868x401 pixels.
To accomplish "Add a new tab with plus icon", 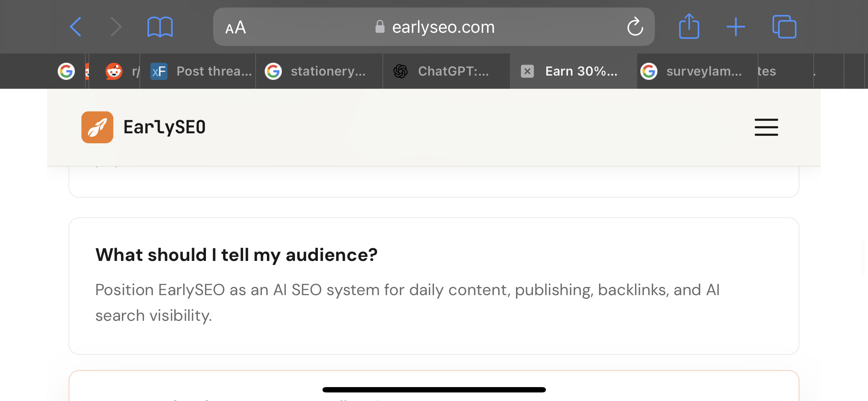I will tap(736, 27).
